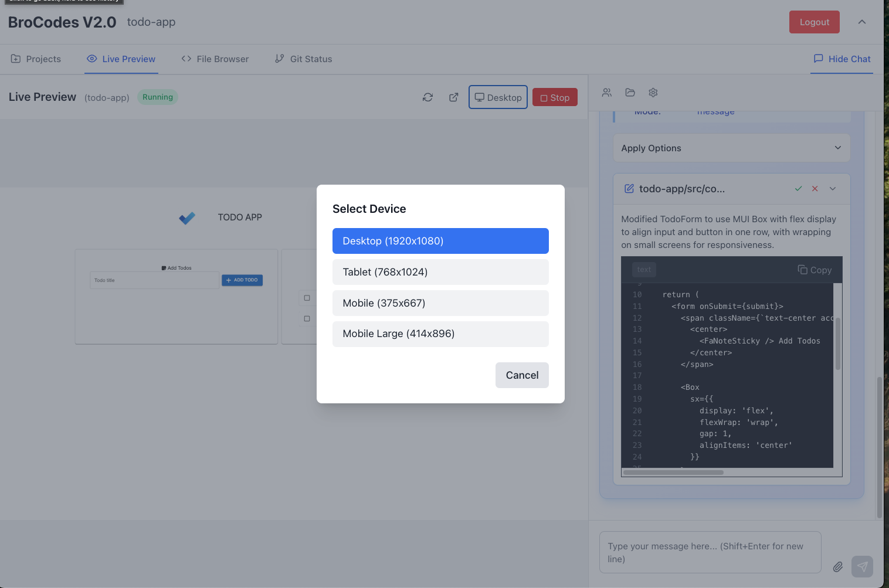Screen dimensions: 889x588
Task: Click the TODO APP checkmark logo
Action: [187, 218]
